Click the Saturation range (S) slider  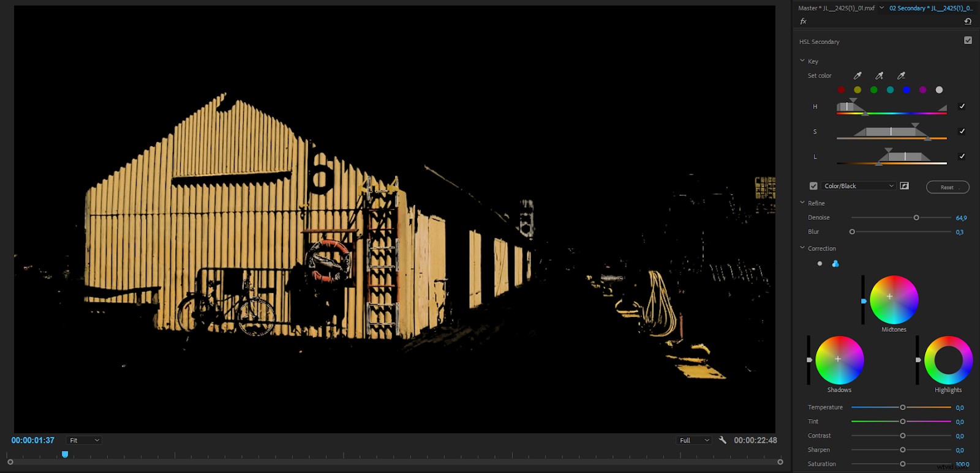pos(892,132)
